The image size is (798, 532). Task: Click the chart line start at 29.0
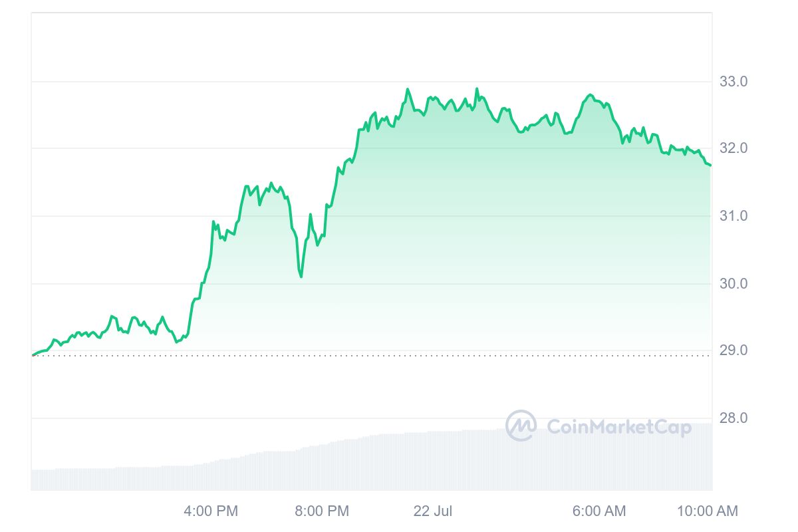tap(33, 354)
